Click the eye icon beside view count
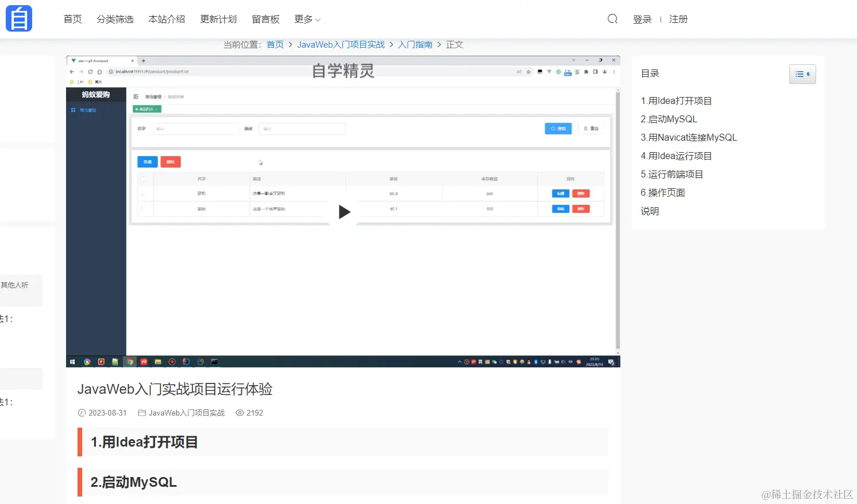The width and height of the screenshot is (857, 504). 240,413
